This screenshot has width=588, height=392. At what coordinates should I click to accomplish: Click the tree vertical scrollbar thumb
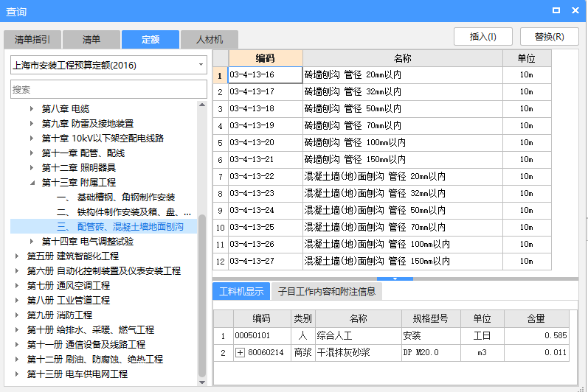pos(202,295)
